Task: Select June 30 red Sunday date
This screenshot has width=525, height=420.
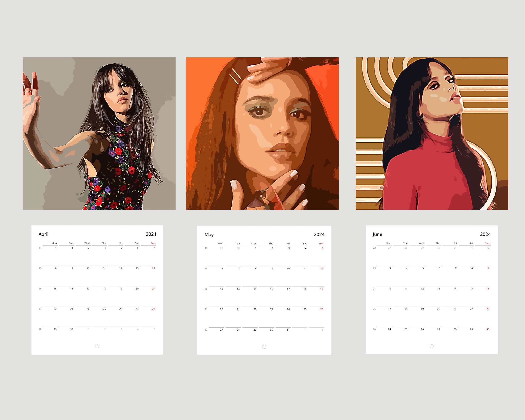Action: [x=488, y=329]
